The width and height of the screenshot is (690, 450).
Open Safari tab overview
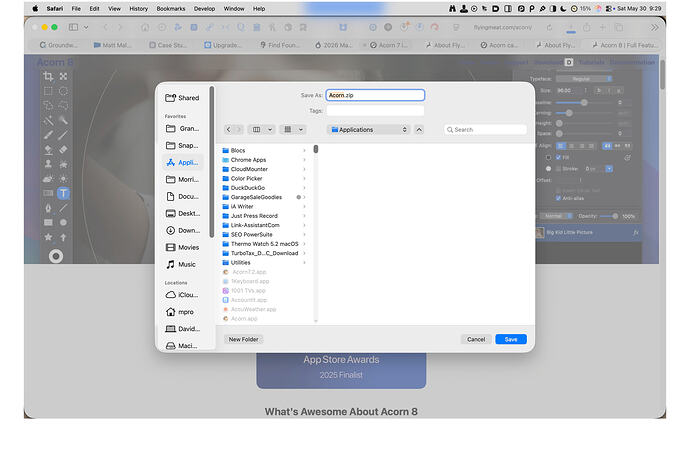[619, 27]
